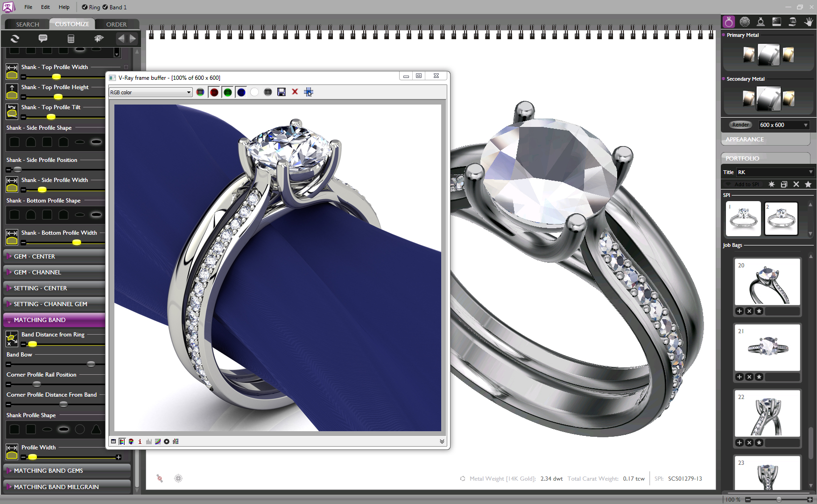Open the calculator icon in Customize toolbar
This screenshot has height=504, width=817.
(x=71, y=39)
